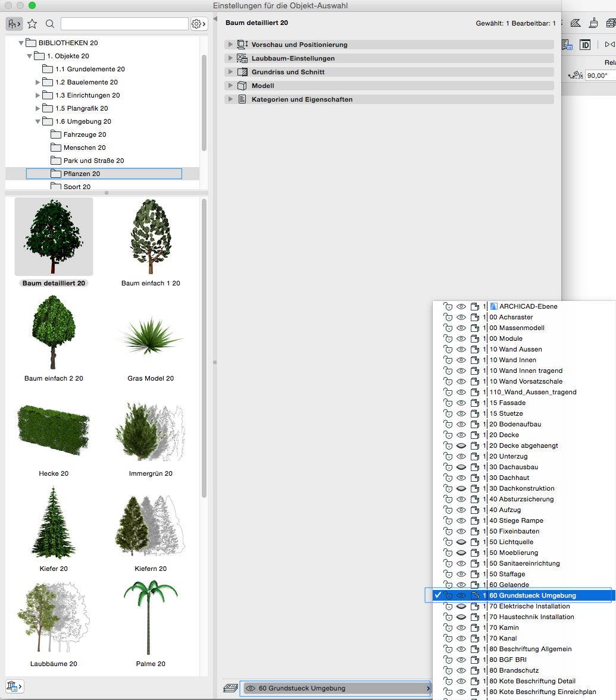Open the 60 Grundstueck Umgebung layer dropdown
Viewport: 616px width, 700px height.
[x=335, y=688]
